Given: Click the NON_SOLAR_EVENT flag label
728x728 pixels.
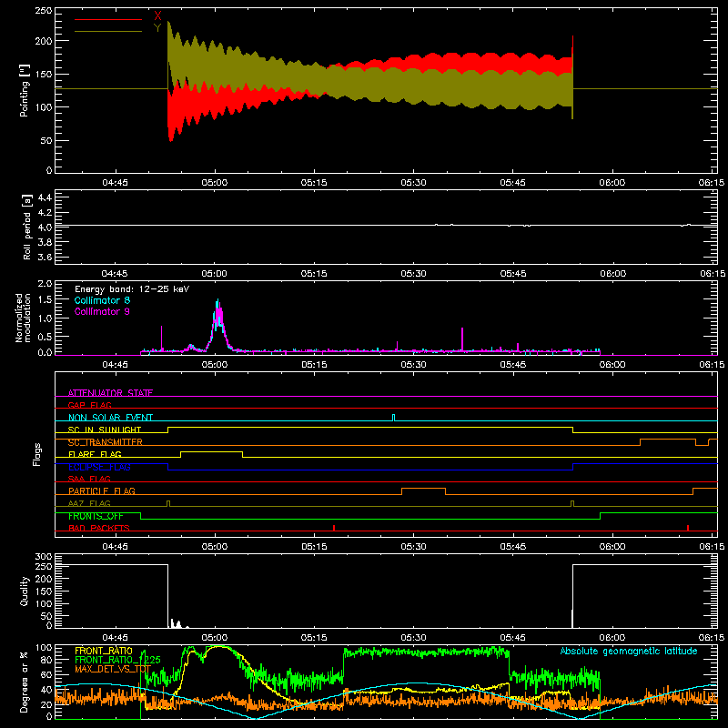Looking at the screenshot, I should tap(110, 418).
